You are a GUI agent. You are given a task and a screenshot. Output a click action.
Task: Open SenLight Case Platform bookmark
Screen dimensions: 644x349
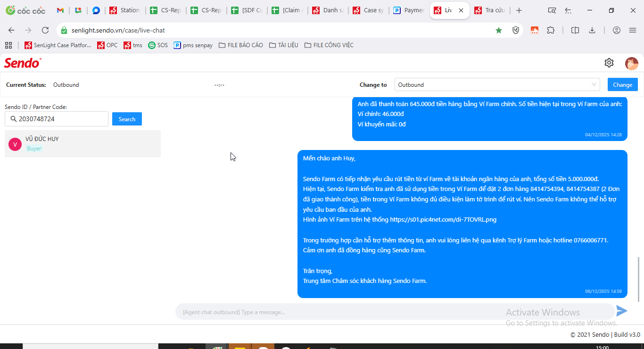(x=58, y=45)
